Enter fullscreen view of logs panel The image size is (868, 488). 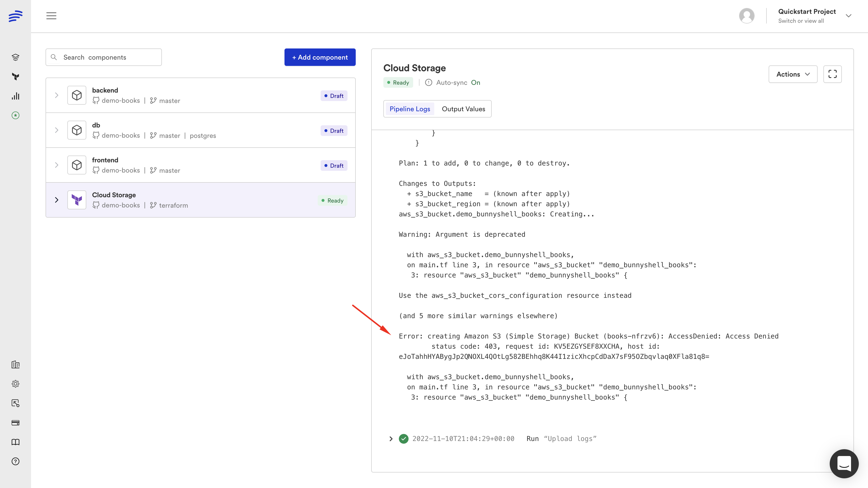pos(832,74)
